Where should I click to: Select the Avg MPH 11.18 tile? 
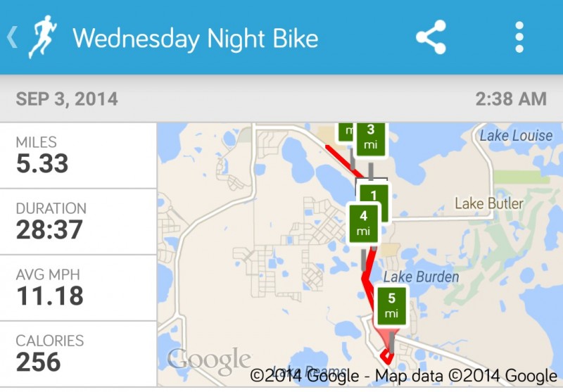pos(78,288)
